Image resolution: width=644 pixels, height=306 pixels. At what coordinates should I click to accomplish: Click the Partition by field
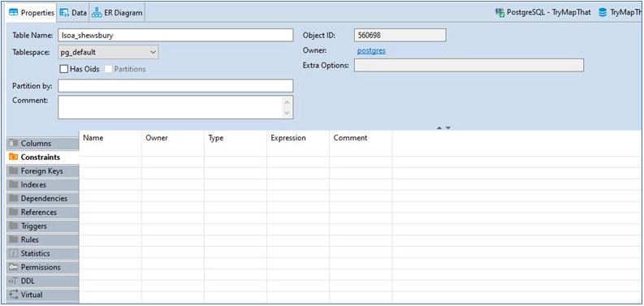[175, 86]
